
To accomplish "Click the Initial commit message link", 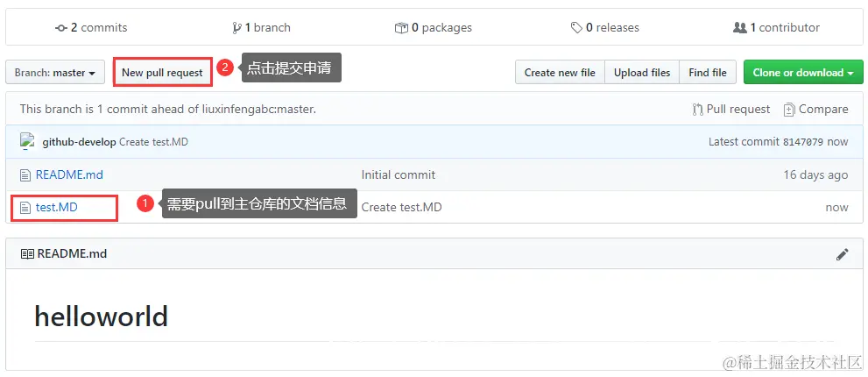I will (x=398, y=174).
